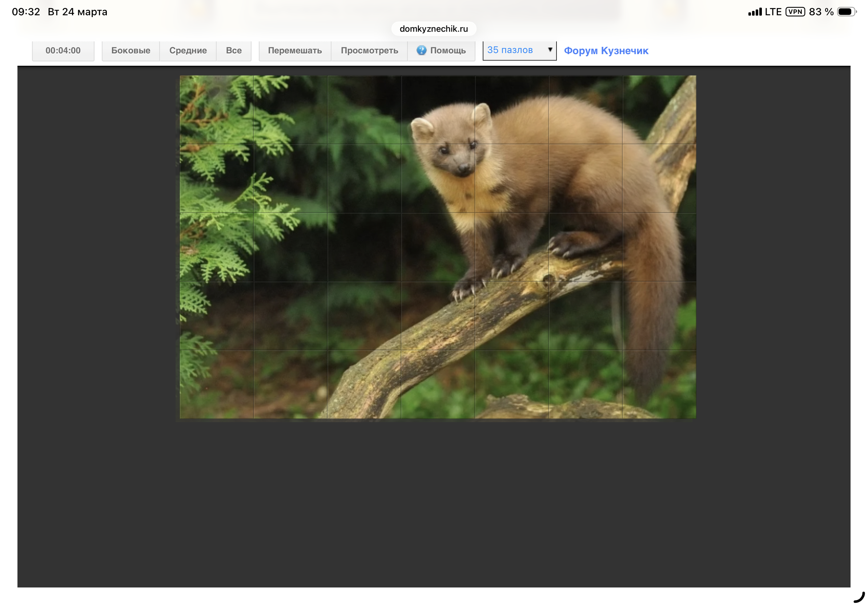Click the page curl icon in bottom-right corner

pos(859,597)
